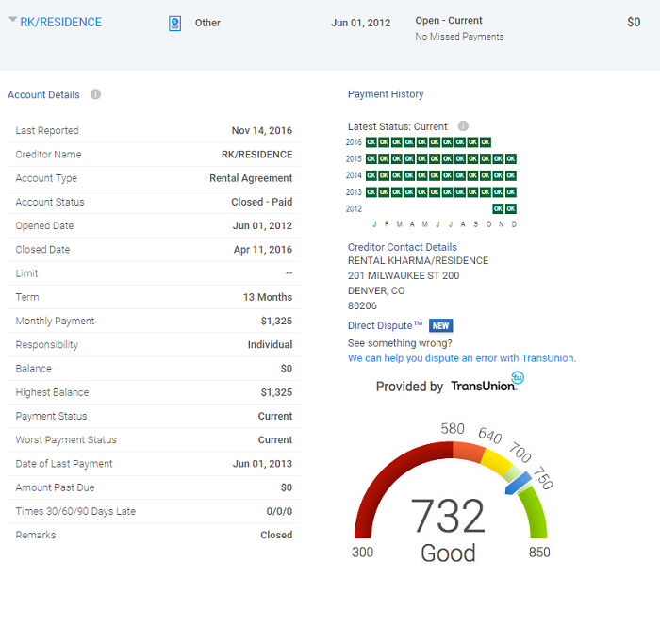Select the Payment History heading
Screen dimensions: 660x644
pos(386,94)
